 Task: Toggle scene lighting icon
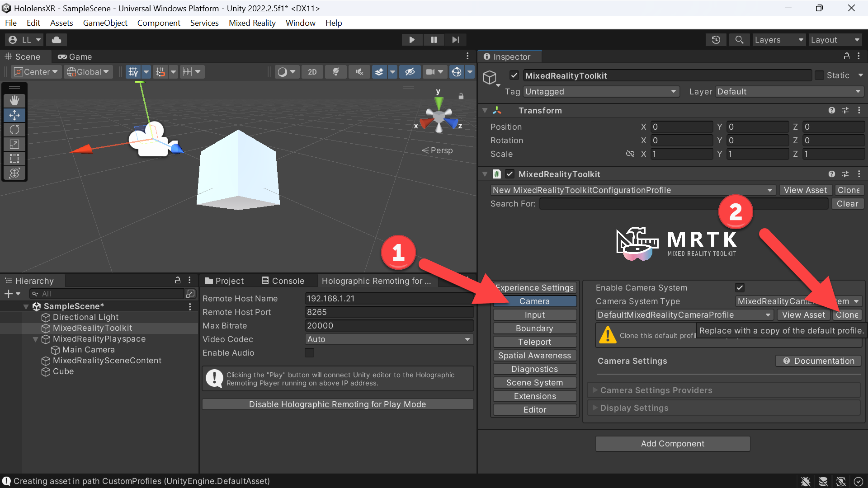click(x=336, y=72)
